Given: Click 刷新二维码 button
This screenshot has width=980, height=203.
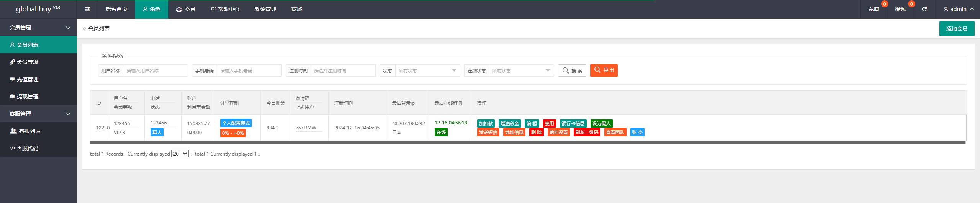Looking at the screenshot, I should 587,132.
